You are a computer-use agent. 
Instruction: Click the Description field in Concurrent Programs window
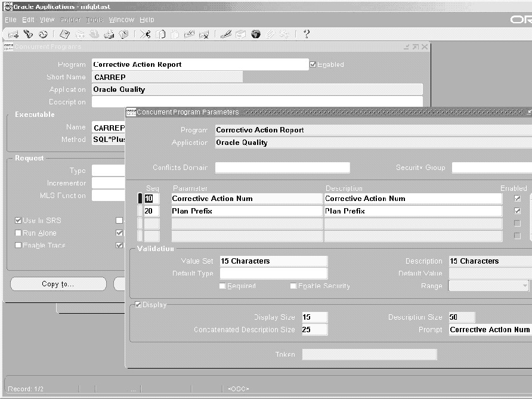tap(257, 101)
